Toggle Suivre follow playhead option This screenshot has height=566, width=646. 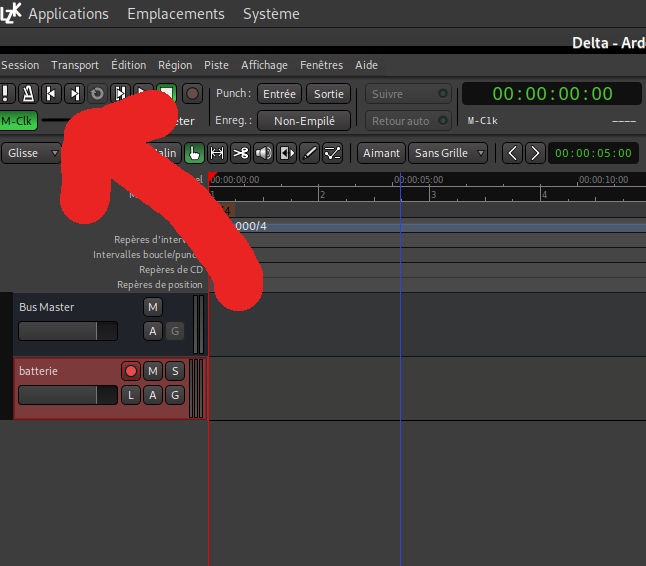408,94
